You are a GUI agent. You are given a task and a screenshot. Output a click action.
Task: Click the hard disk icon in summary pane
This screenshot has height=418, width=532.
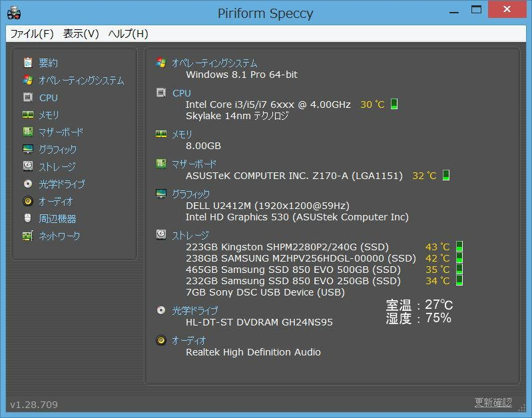pyautogui.click(x=161, y=234)
